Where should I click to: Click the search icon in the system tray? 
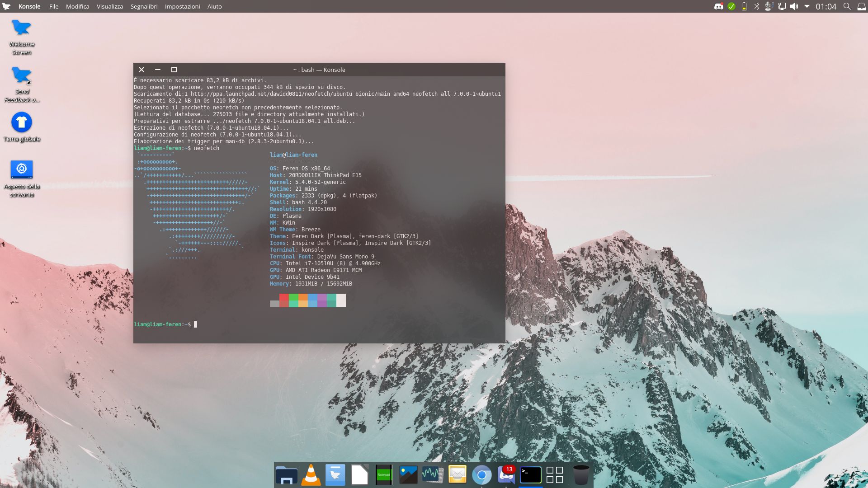846,6
